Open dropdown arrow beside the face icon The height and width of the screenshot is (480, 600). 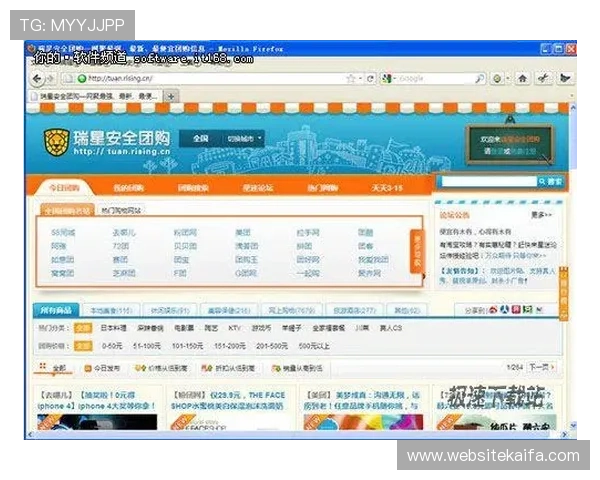[508, 79]
